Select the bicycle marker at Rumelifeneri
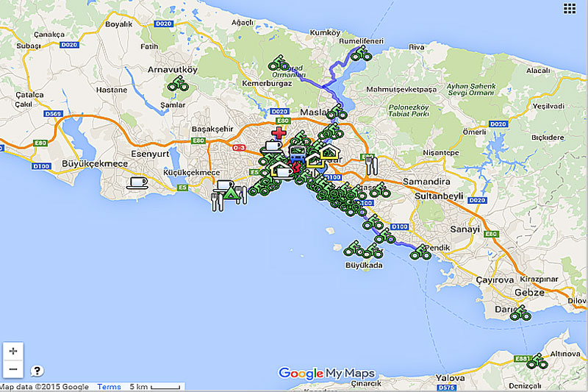Screen dimensions: 588x392 coord(361,54)
